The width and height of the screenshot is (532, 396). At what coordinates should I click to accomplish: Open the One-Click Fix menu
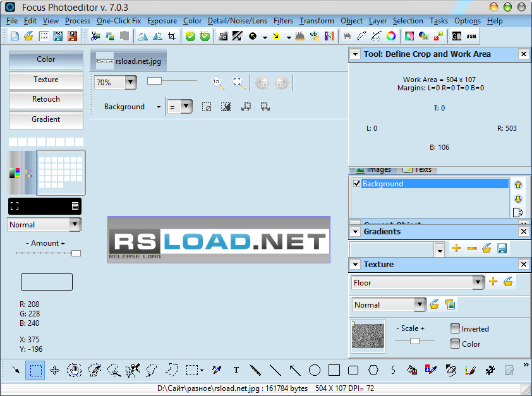[119, 21]
